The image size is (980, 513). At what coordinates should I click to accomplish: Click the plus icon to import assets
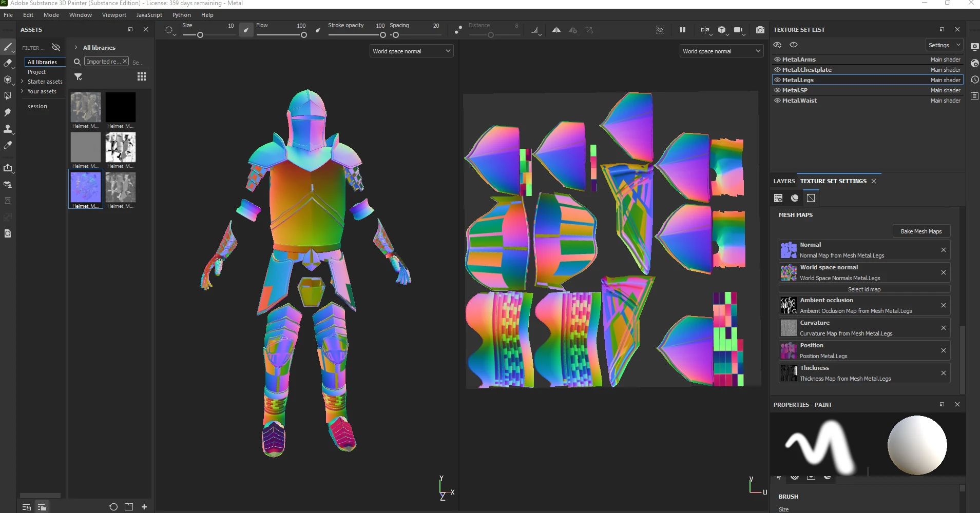coord(144,507)
